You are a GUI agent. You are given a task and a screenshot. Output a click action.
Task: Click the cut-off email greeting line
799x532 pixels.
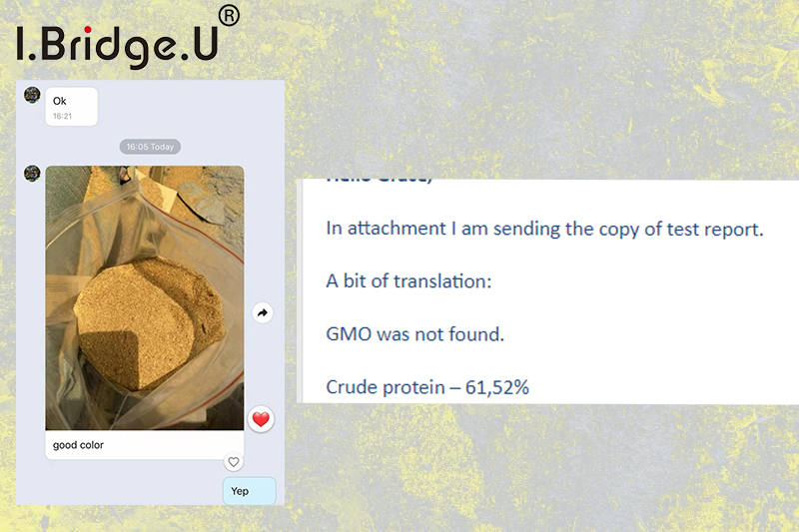pos(380,181)
